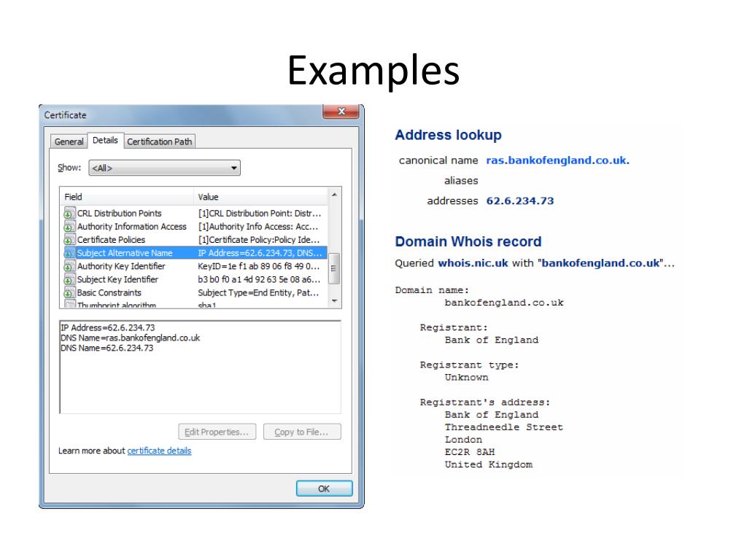747x560 pixels.
Task: Click the Authority Key Identifier field icon
Action: (x=69, y=266)
